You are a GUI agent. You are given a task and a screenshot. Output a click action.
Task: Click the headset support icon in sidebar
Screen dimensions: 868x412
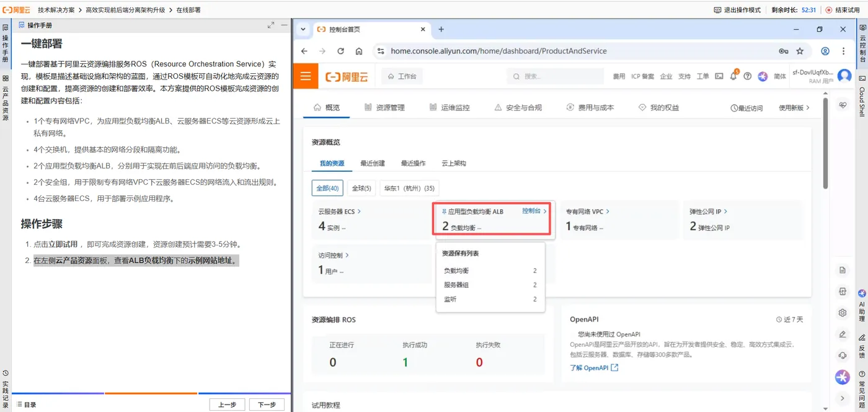[843, 356]
